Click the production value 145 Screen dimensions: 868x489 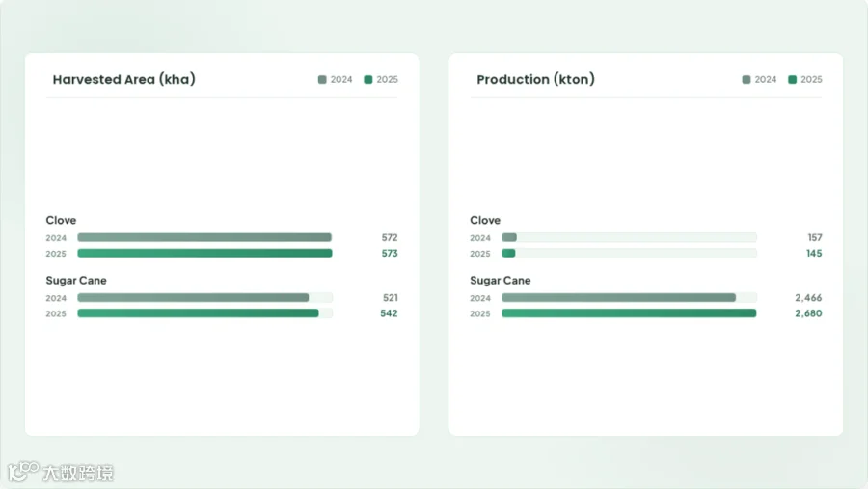point(814,253)
